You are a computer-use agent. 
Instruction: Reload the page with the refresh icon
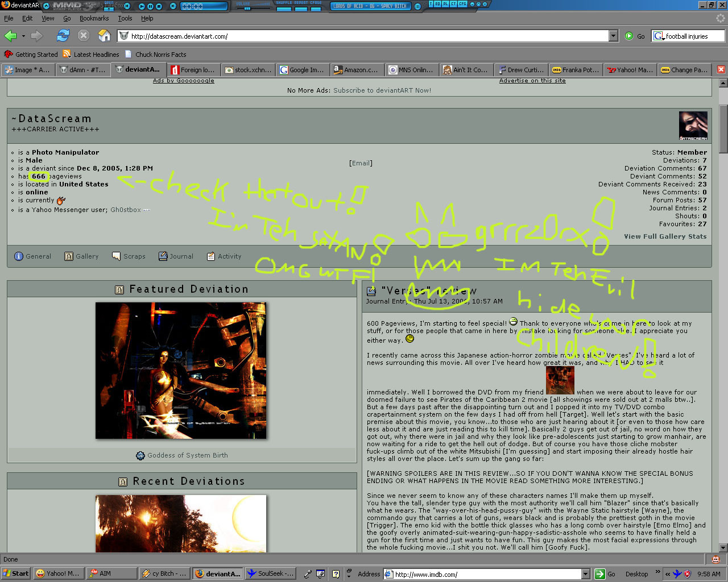(x=63, y=36)
